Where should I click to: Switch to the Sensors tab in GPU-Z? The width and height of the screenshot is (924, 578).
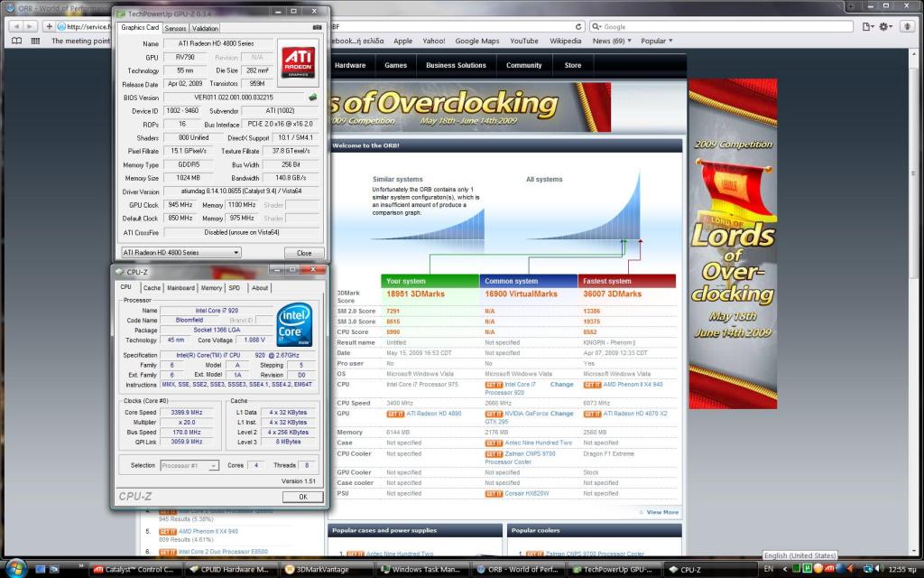pos(175,28)
